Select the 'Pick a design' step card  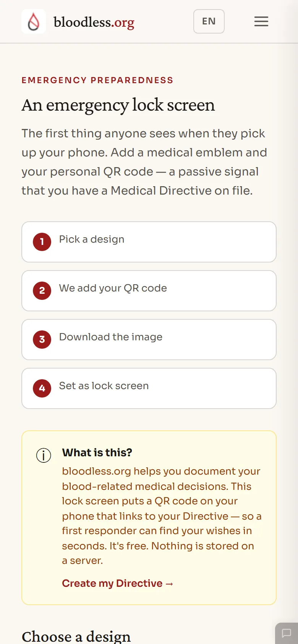149,242
